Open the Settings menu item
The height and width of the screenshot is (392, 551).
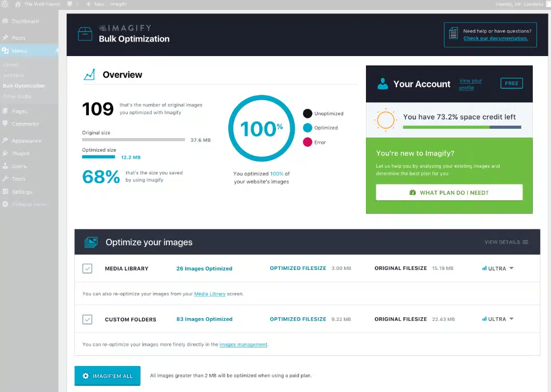(22, 192)
